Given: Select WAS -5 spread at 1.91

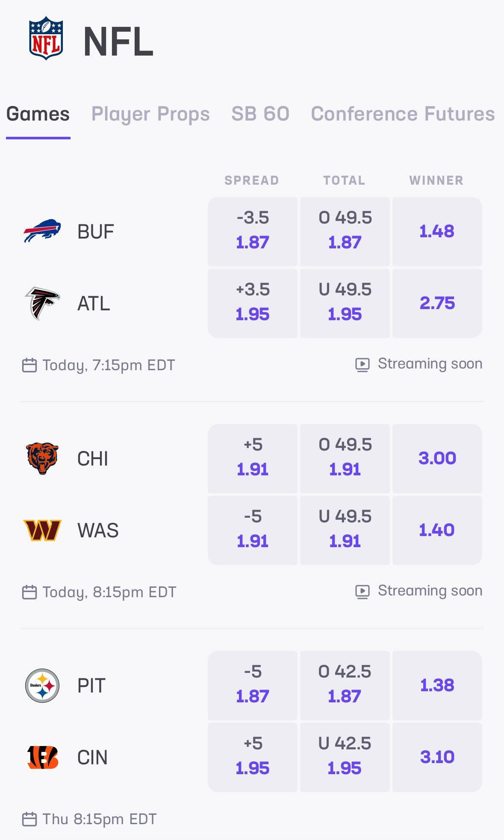Looking at the screenshot, I should pos(253,530).
